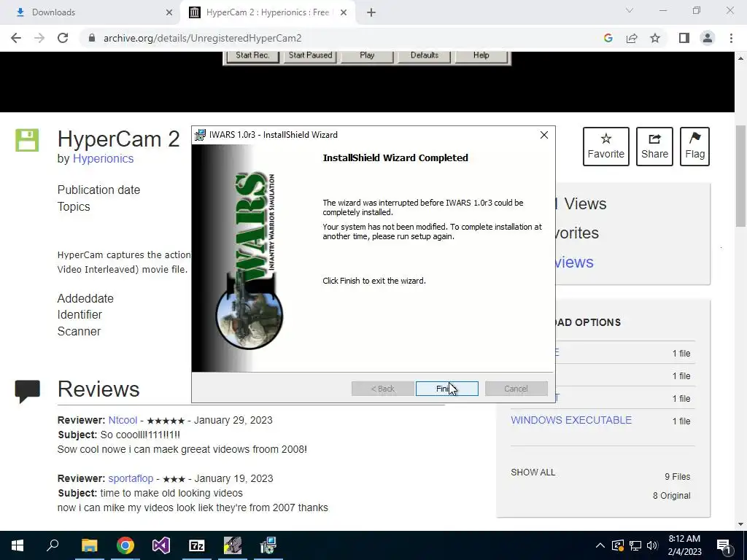Click the Scanner metadata label
The image size is (747, 560).
79,332
